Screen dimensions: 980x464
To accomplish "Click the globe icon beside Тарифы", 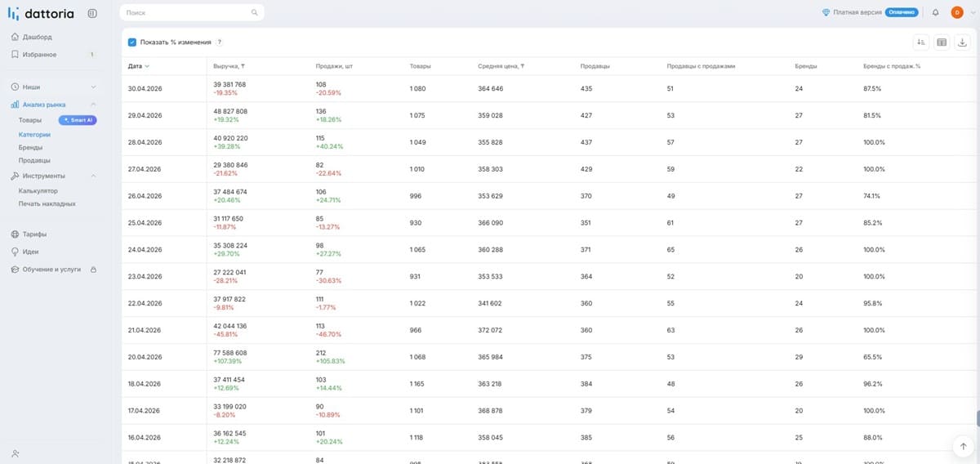I will click(16, 234).
